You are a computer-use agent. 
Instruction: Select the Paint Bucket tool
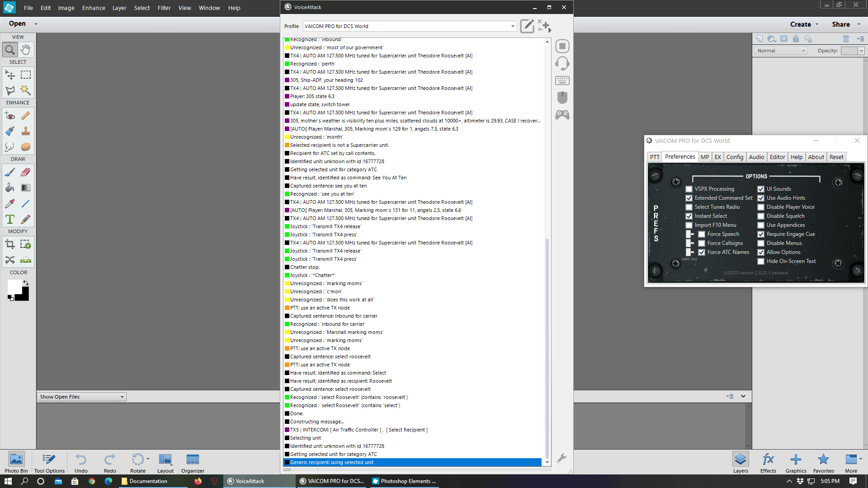(x=10, y=188)
